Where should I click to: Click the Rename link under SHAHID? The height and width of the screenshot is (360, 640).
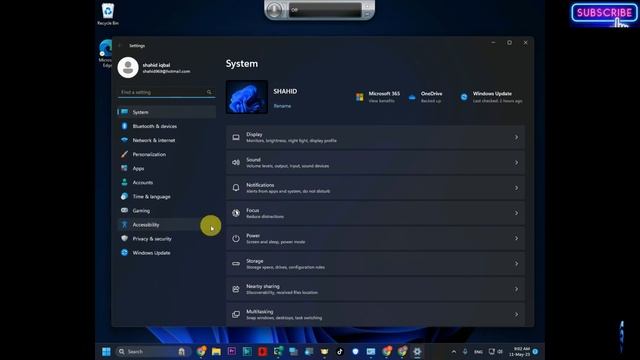point(282,106)
